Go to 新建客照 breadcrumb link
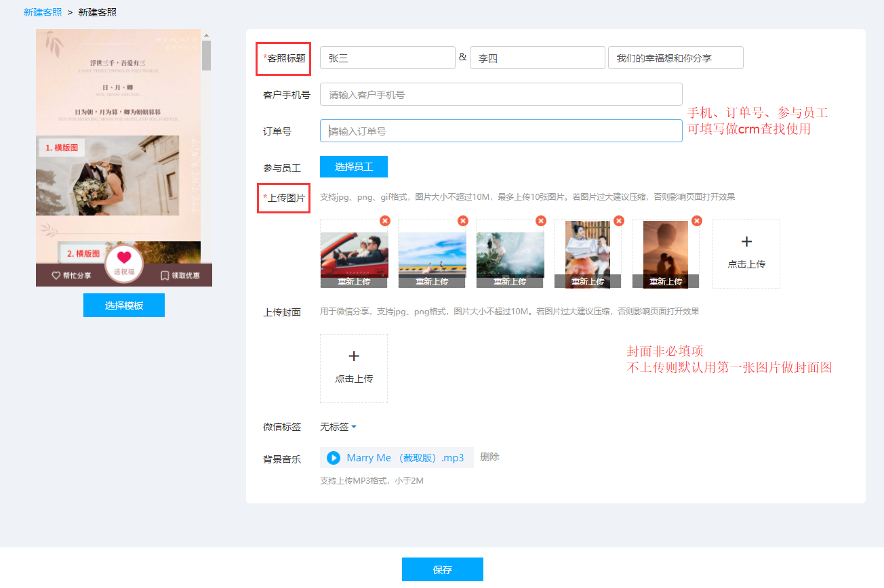Screen dimensions: 884x588 tap(43, 12)
